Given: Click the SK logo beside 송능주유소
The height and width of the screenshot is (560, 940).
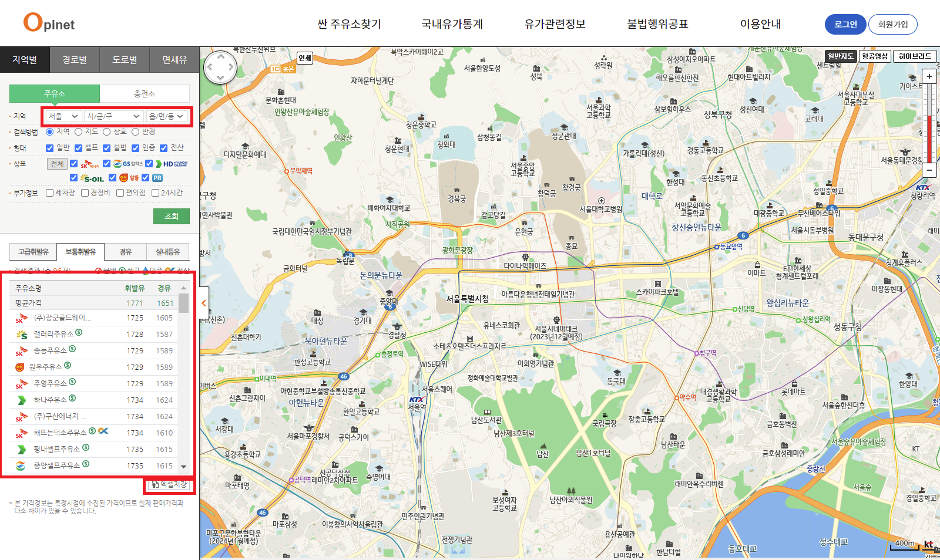Looking at the screenshot, I should click(x=22, y=351).
